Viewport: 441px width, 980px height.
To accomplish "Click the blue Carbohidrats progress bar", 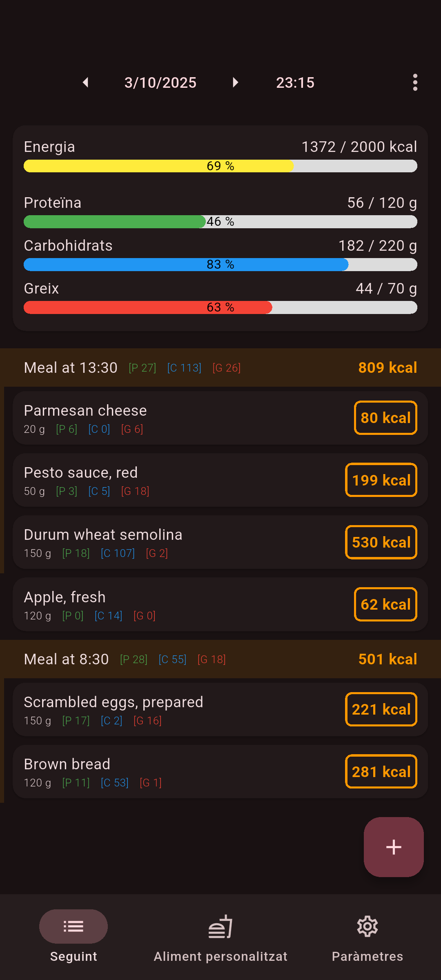I will click(x=220, y=265).
